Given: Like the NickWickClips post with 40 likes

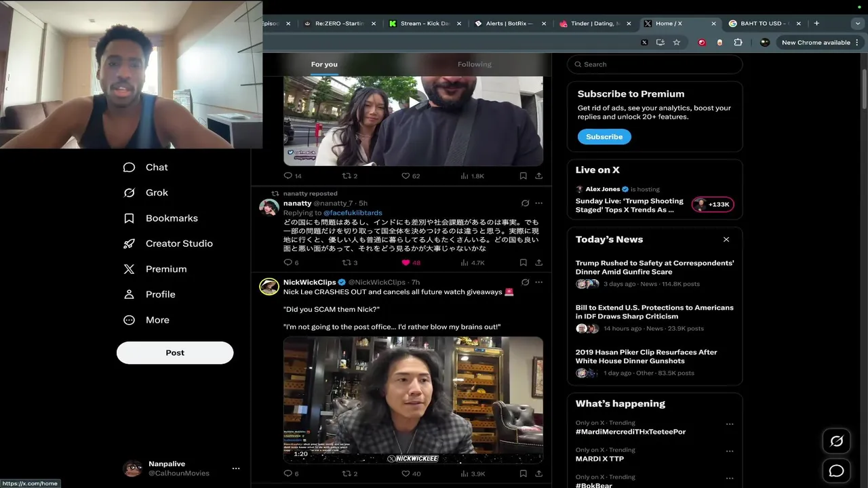Looking at the screenshot, I should coord(410,474).
